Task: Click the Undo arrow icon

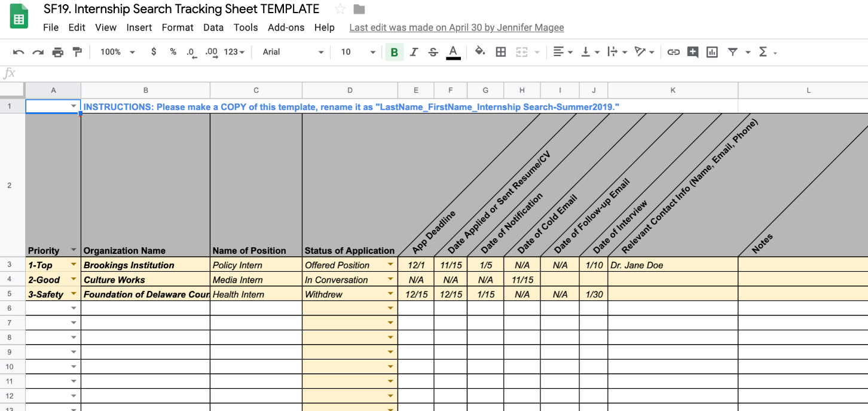Action: 19,53
